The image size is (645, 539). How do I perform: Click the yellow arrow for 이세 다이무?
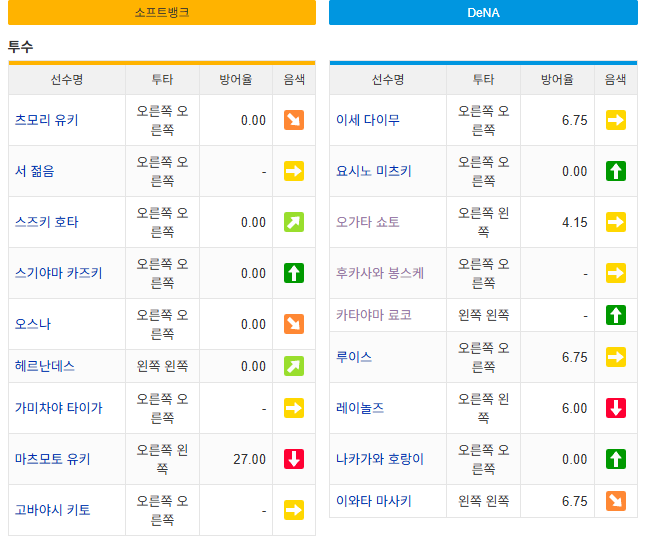point(616,120)
